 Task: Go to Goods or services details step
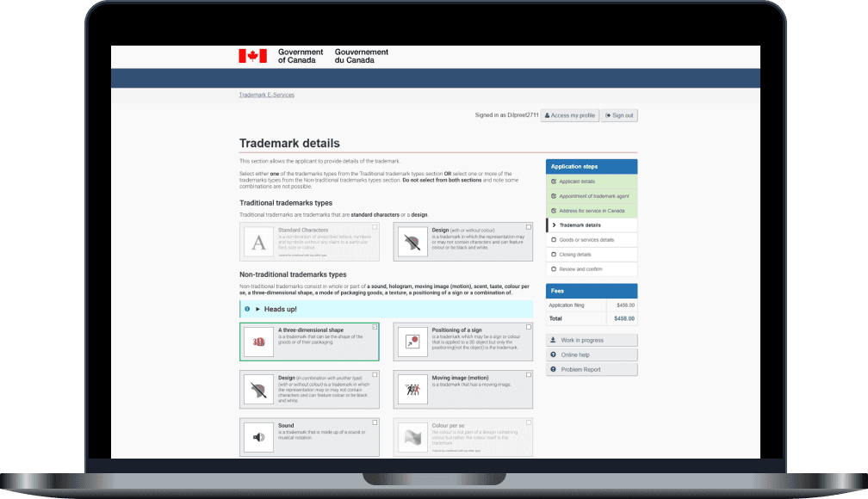(592, 239)
